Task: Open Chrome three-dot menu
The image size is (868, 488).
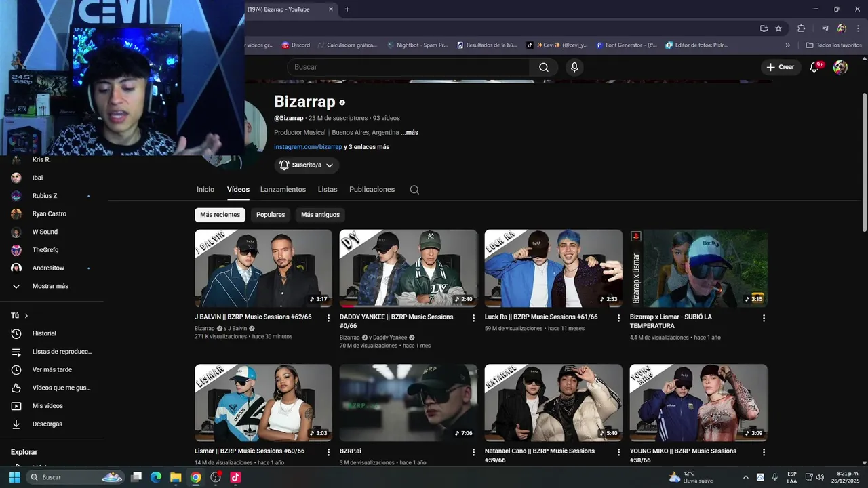Action: [x=858, y=28]
